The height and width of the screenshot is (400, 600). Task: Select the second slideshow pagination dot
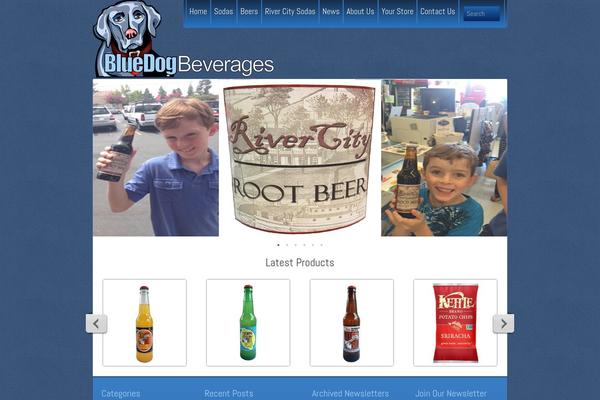click(287, 245)
